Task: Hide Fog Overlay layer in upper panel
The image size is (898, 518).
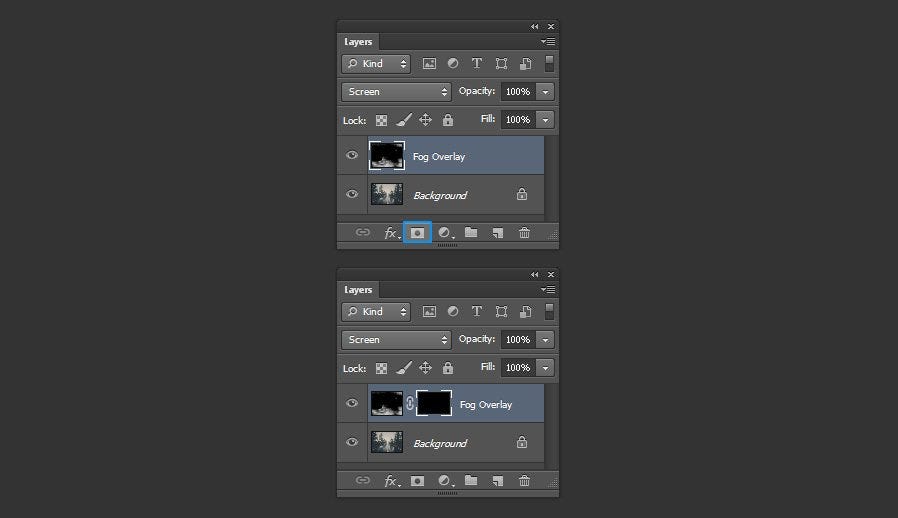Action: click(x=352, y=155)
